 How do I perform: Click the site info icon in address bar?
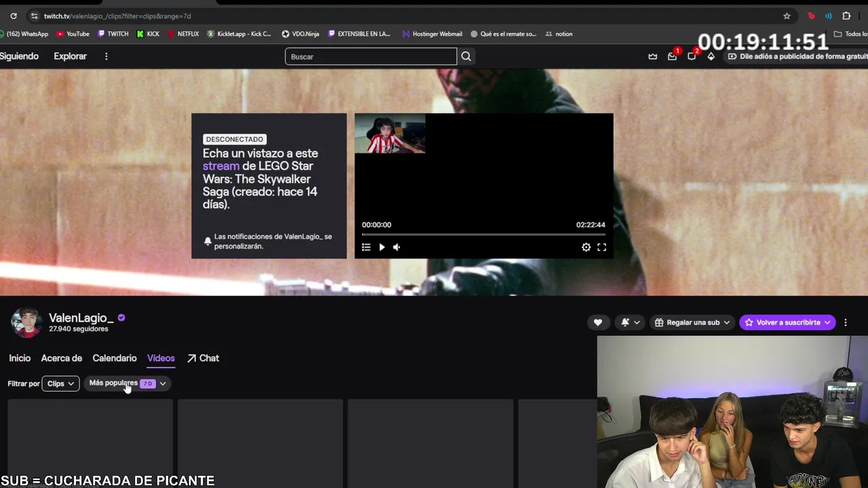[34, 16]
